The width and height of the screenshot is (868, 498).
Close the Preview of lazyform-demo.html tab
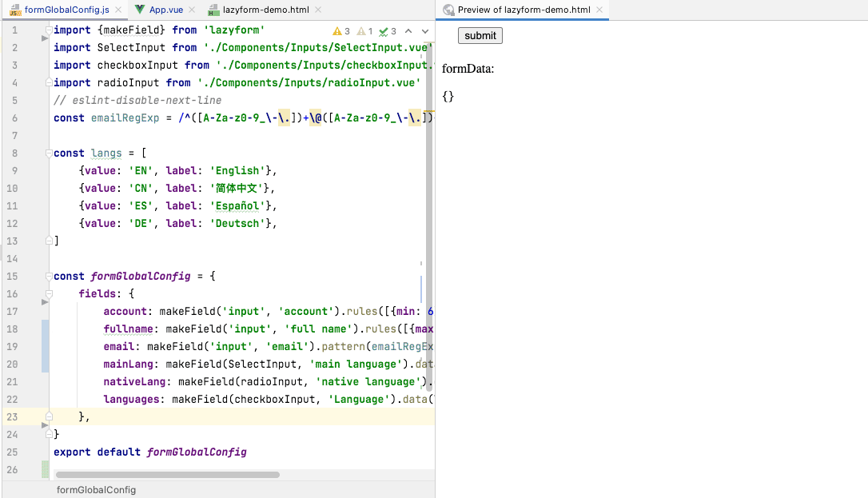pos(599,10)
